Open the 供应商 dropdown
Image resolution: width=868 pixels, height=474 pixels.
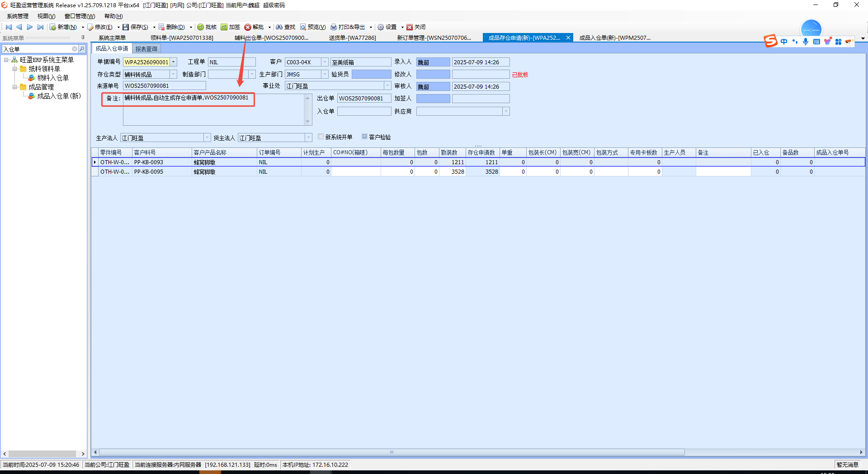(506, 111)
